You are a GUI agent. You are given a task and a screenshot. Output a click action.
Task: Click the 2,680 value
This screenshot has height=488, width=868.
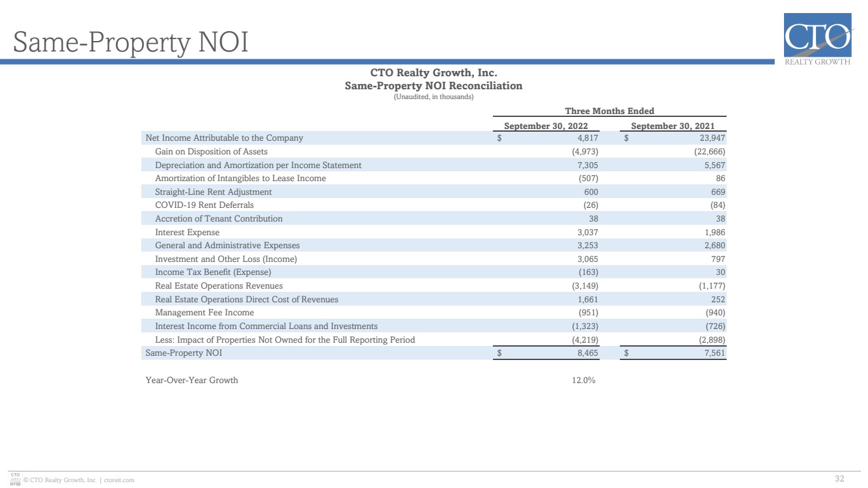715,245
